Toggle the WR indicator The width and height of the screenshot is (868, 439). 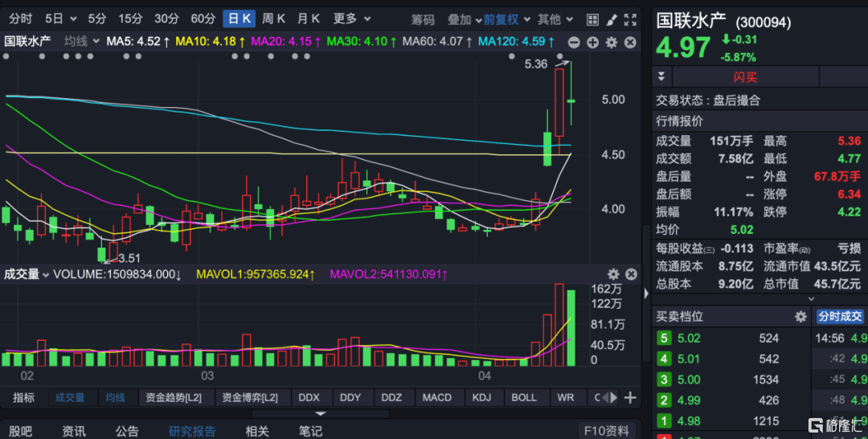click(565, 397)
